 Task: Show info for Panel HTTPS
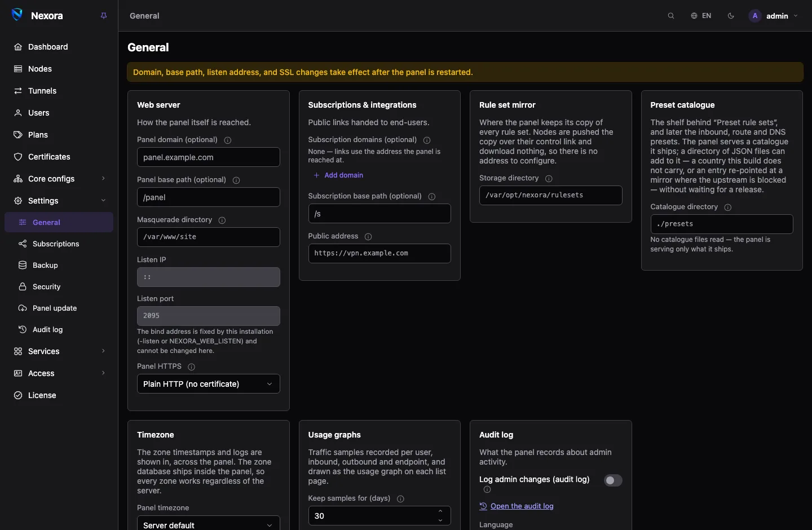(x=192, y=367)
